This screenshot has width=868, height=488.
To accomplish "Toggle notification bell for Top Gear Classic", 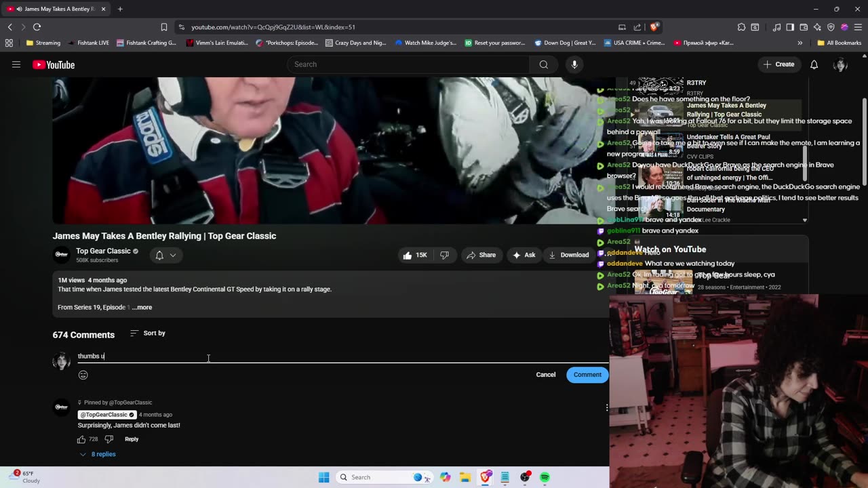I will 165,255.
